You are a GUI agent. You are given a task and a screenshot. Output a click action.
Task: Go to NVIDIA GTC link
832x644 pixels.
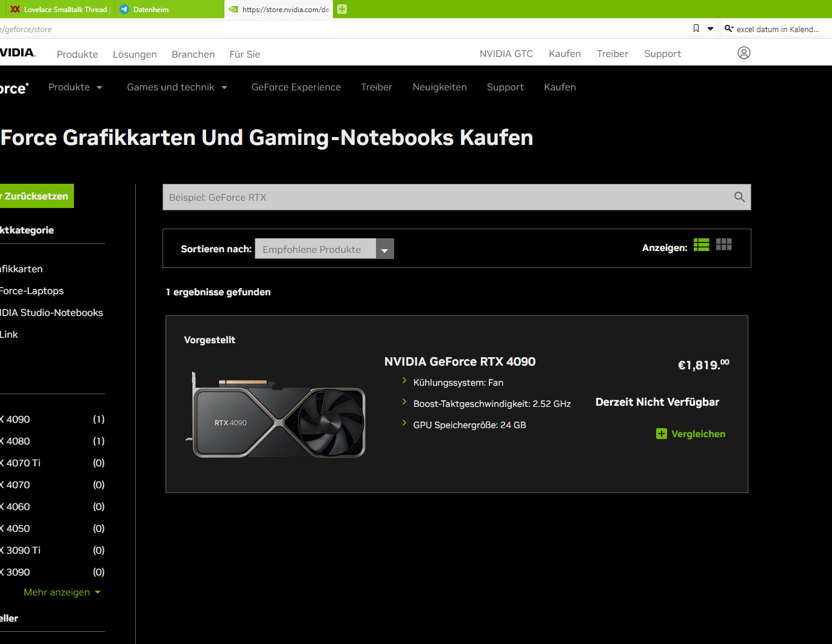pyautogui.click(x=506, y=53)
